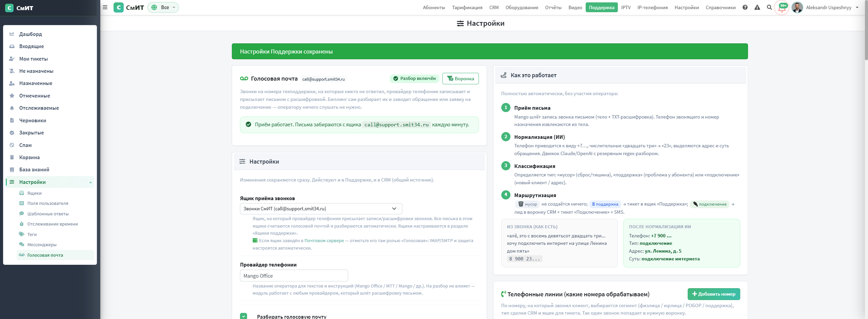Click the Добавить номер button
Screen dimensions: 868x319
coord(713,294)
